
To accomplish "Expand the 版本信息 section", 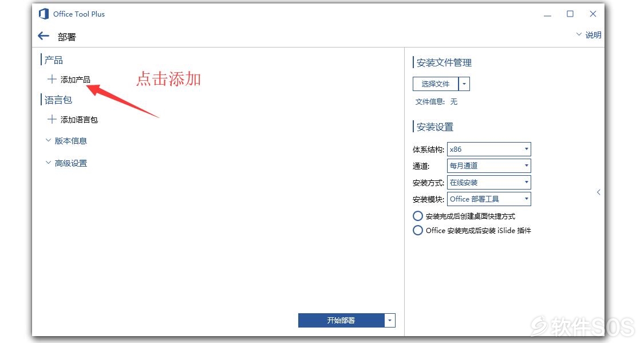I will [66, 141].
